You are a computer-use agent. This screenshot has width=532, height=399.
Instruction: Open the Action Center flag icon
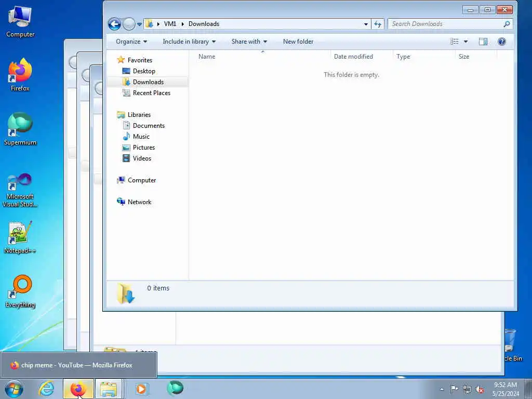[454, 389]
